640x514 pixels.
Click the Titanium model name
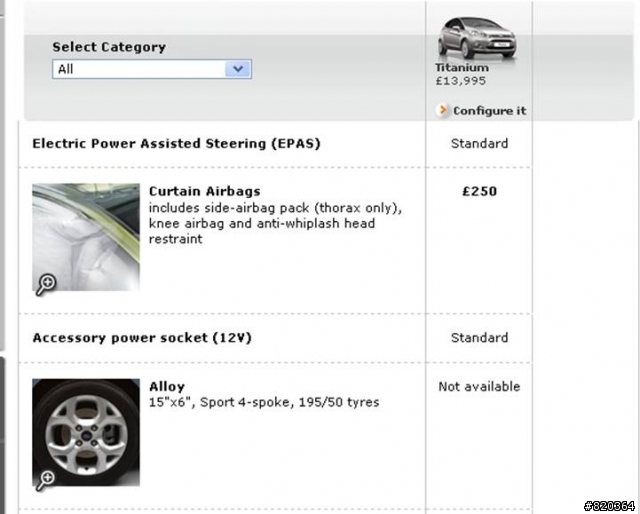462,67
